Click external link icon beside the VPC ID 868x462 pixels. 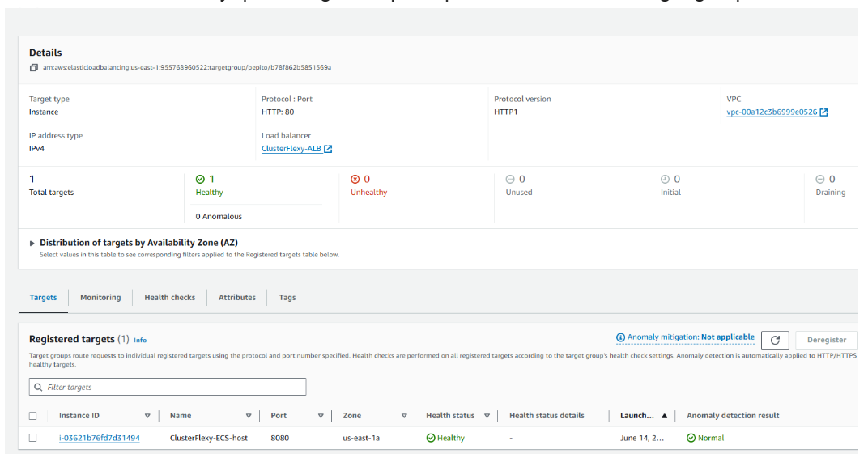823,112
